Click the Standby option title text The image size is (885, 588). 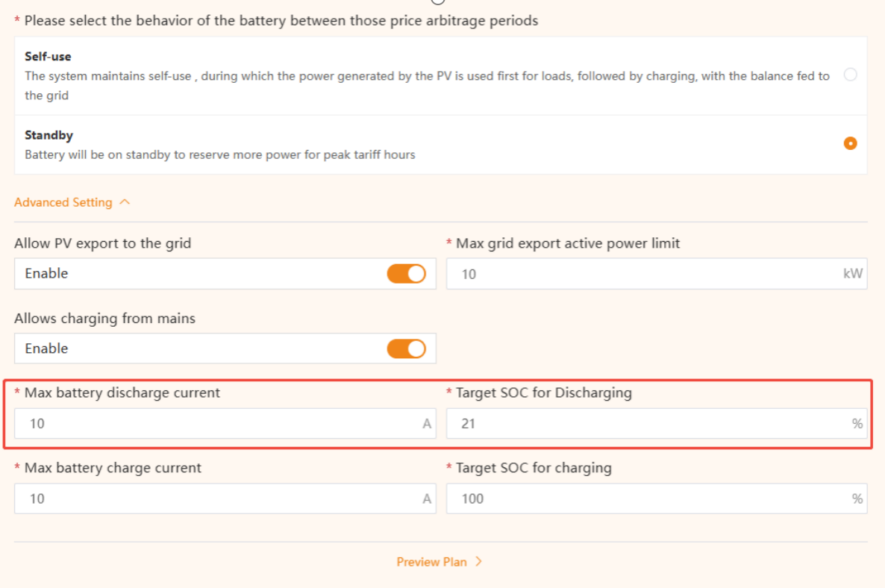coord(49,135)
